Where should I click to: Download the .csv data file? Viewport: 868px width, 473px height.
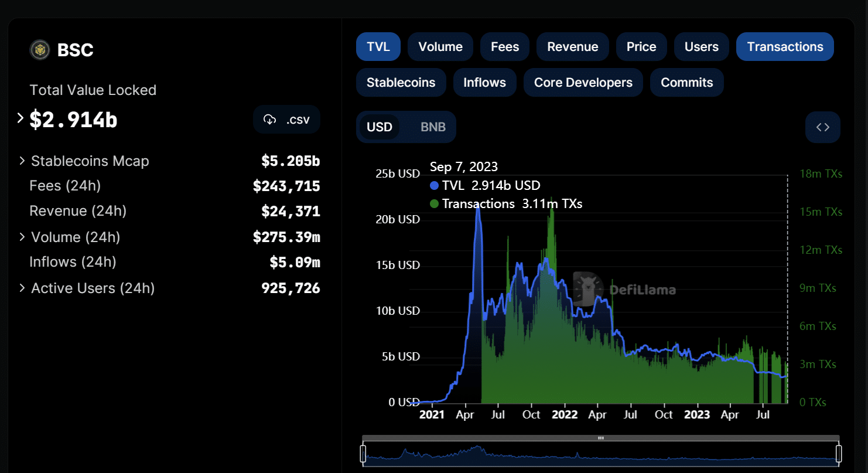coord(287,120)
